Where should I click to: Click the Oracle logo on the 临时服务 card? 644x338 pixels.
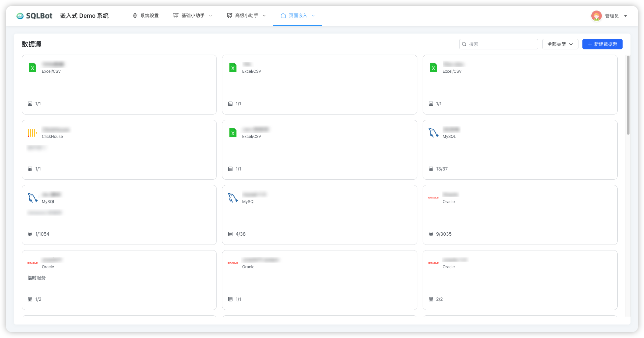point(32,263)
